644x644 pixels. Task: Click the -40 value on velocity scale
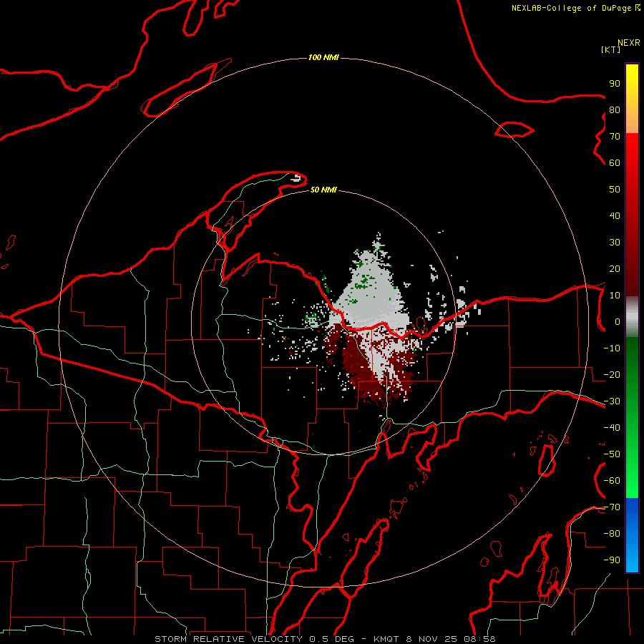(x=612, y=428)
